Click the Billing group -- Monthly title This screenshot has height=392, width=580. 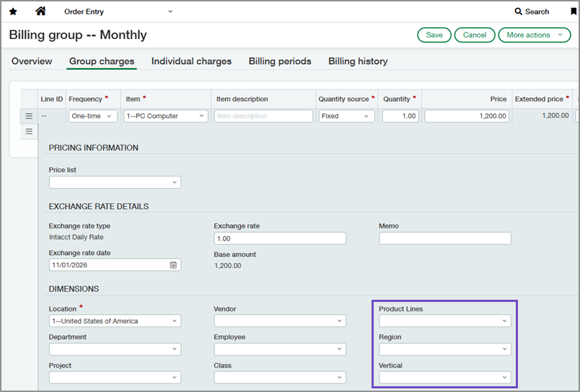pyautogui.click(x=78, y=35)
